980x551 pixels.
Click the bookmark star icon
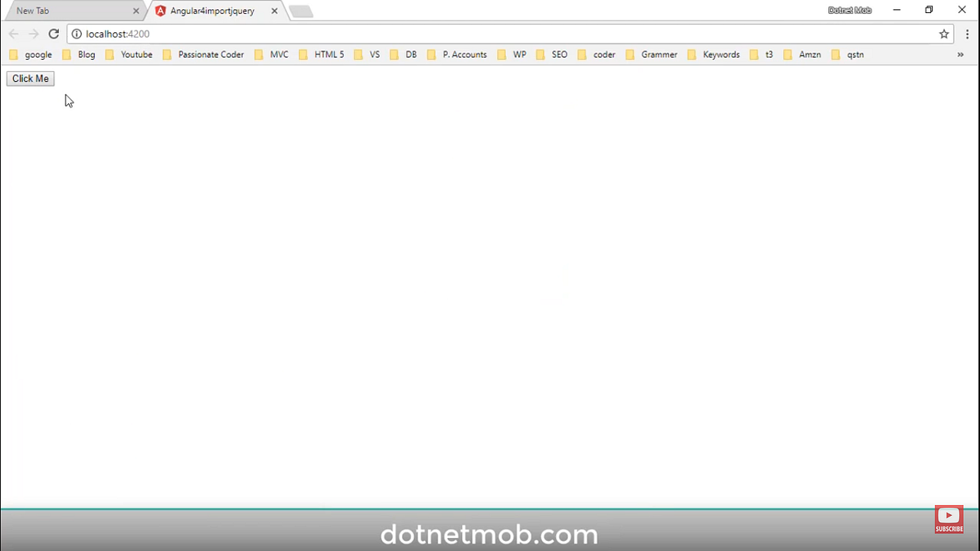944,34
